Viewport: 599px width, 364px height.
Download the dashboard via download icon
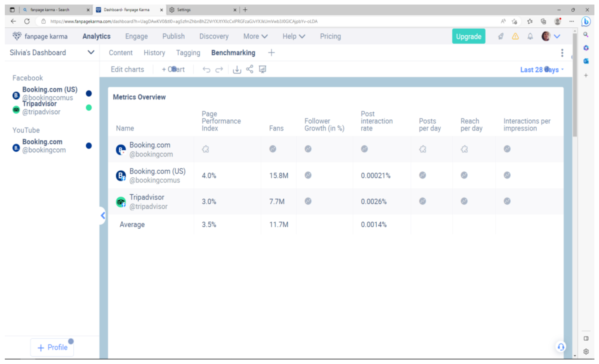[237, 69]
